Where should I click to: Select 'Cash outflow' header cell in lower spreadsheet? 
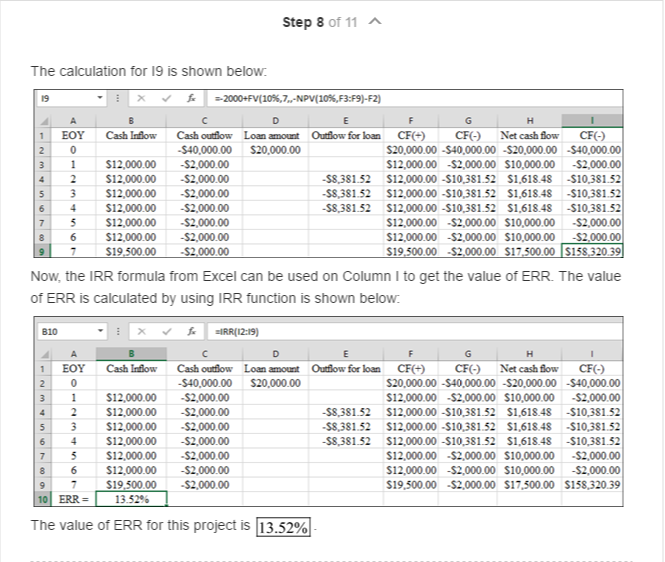click(x=204, y=369)
